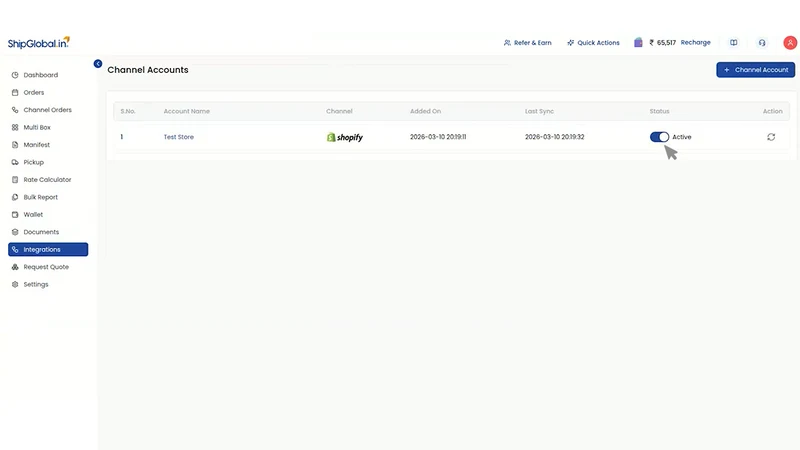Click the Integrations plug icon
Screen dimensions: 800x450
[15, 249]
